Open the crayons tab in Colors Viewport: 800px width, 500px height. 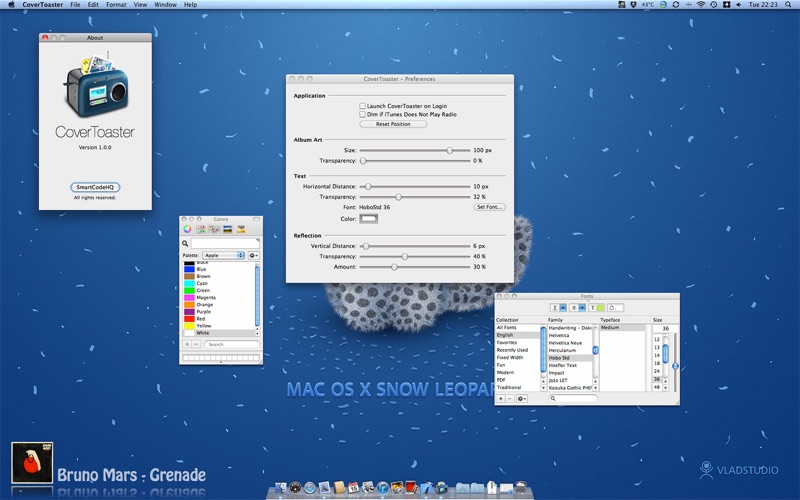pyautogui.click(x=241, y=230)
